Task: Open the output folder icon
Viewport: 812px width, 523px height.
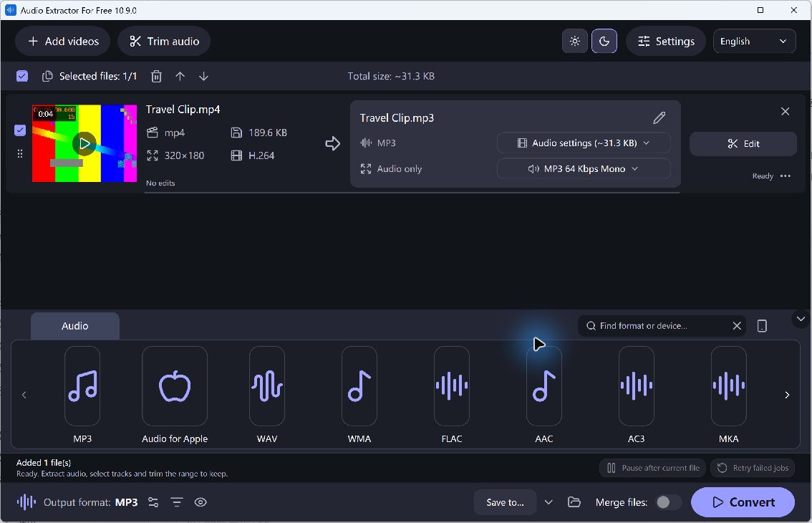Action: tap(574, 502)
